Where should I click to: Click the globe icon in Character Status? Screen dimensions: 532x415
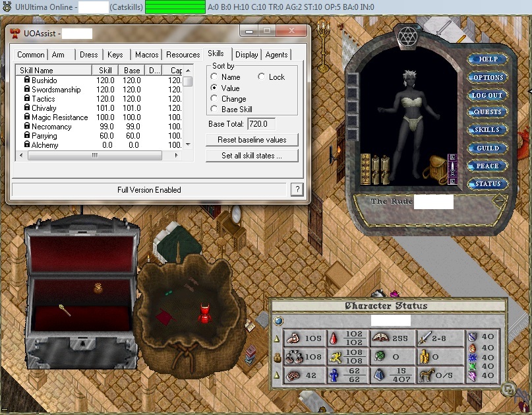point(278,321)
